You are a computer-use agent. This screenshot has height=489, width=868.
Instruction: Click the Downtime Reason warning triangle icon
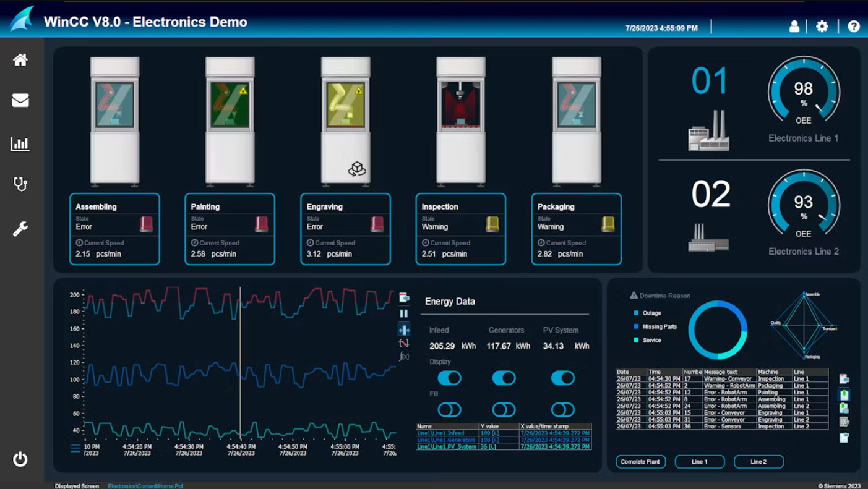coord(634,296)
